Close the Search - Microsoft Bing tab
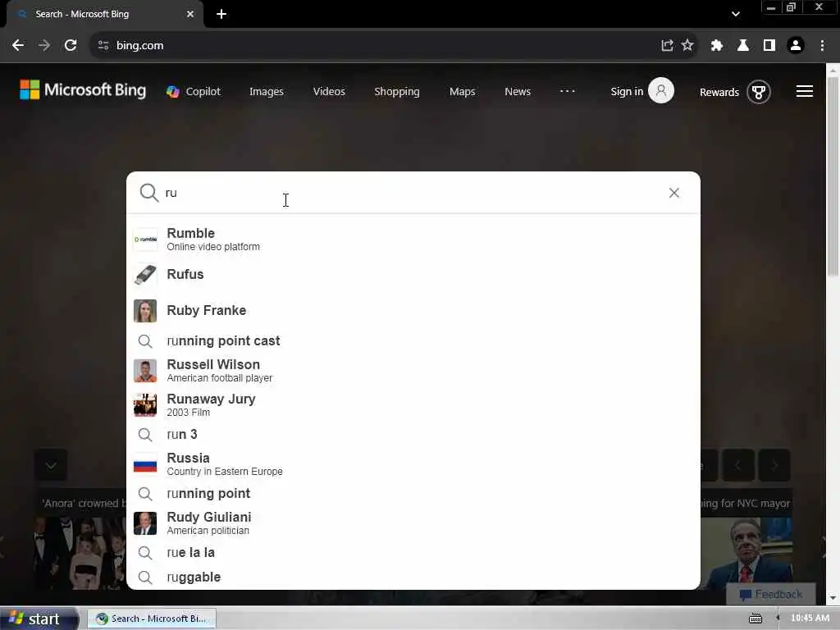The width and height of the screenshot is (840, 630). pyautogui.click(x=190, y=15)
